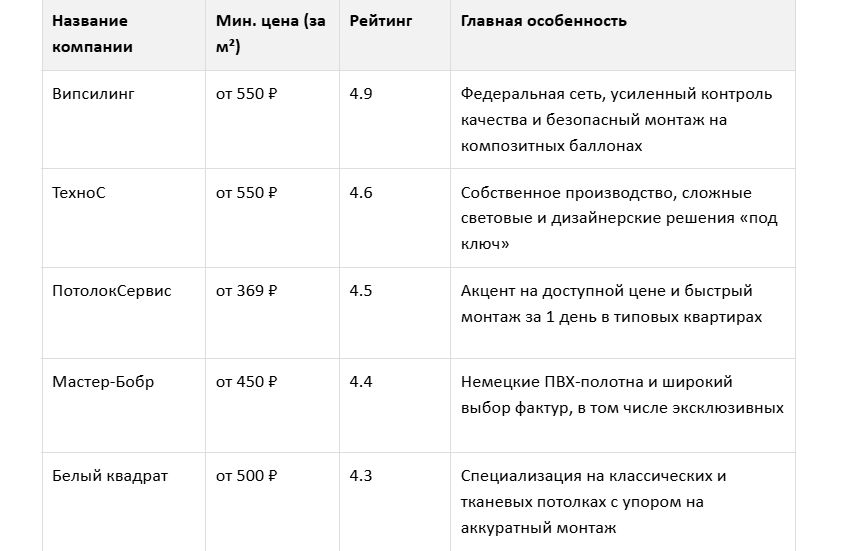Select the ПотолокСервис company cell
846x551 pixels.
[x=112, y=291]
